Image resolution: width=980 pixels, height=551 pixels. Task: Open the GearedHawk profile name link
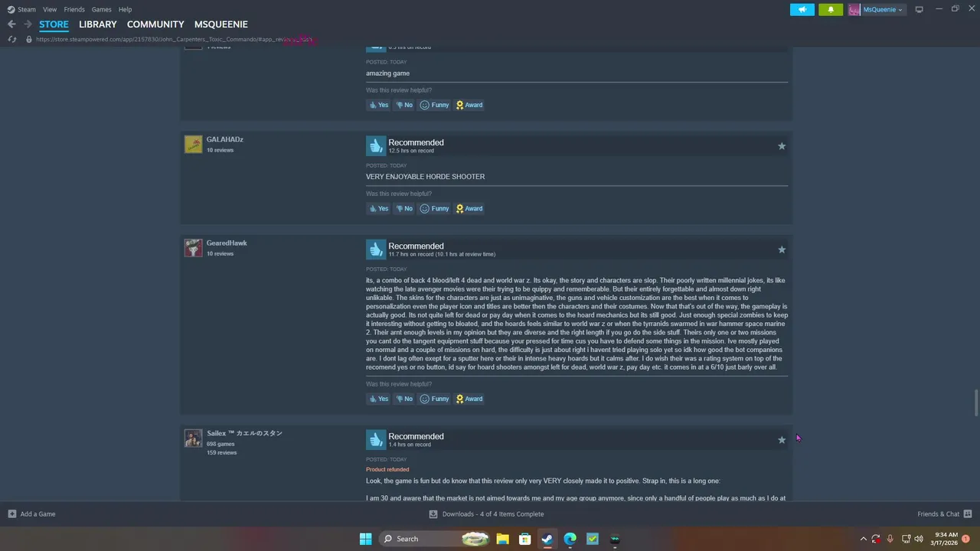(x=227, y=243)
